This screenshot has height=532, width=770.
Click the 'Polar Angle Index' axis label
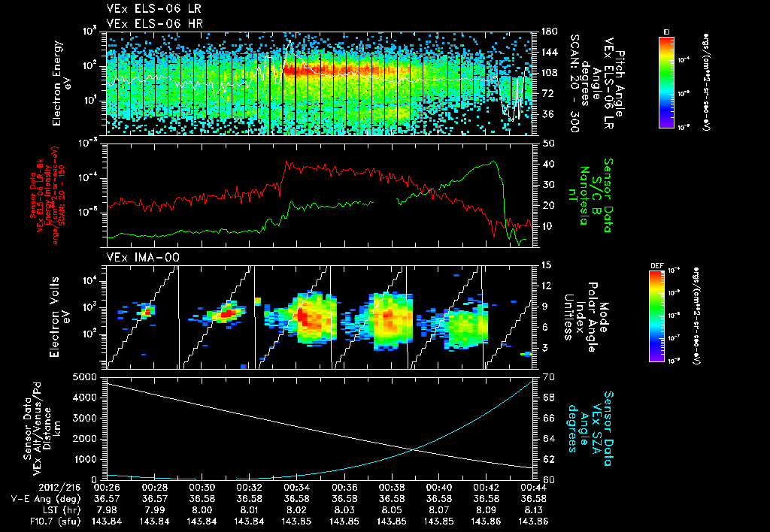587,316
